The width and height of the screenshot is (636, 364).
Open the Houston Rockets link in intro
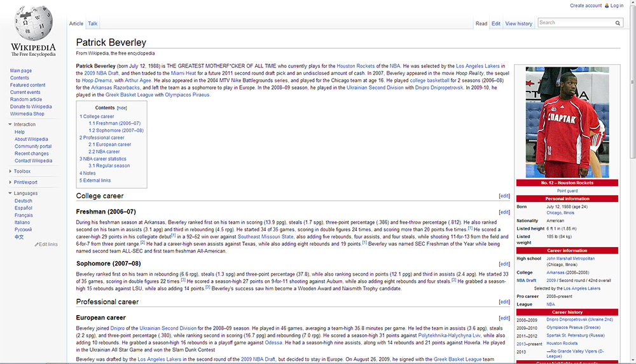(356, 66)
